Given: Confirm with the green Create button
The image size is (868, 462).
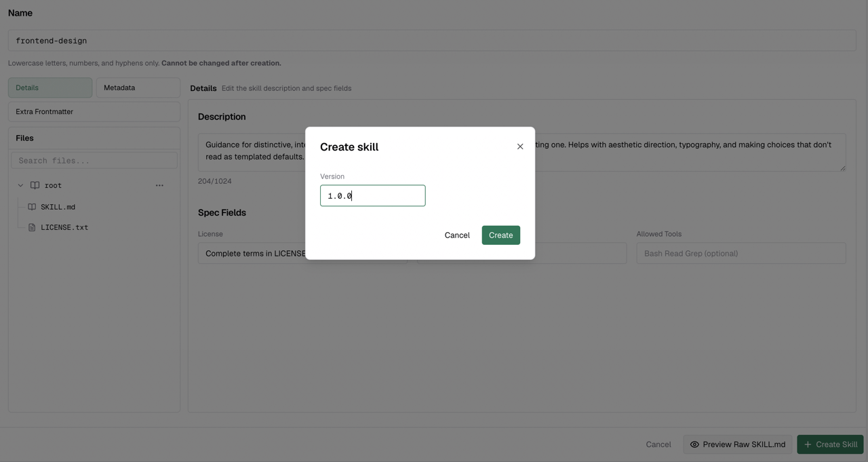Looking at the screenshot, I should [501, 235].
